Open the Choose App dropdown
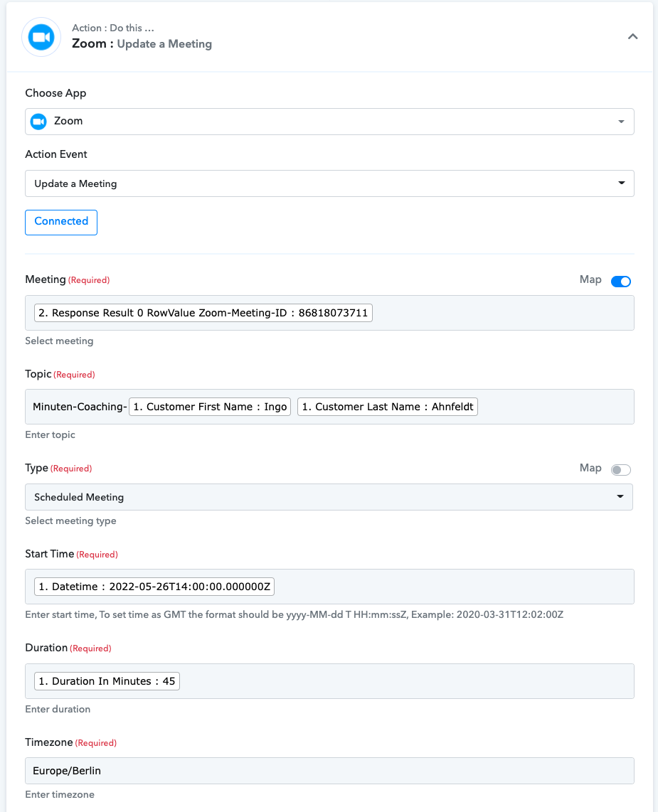Image resolution: width=658 pixels, height=812 pixels. pos(329,122)
